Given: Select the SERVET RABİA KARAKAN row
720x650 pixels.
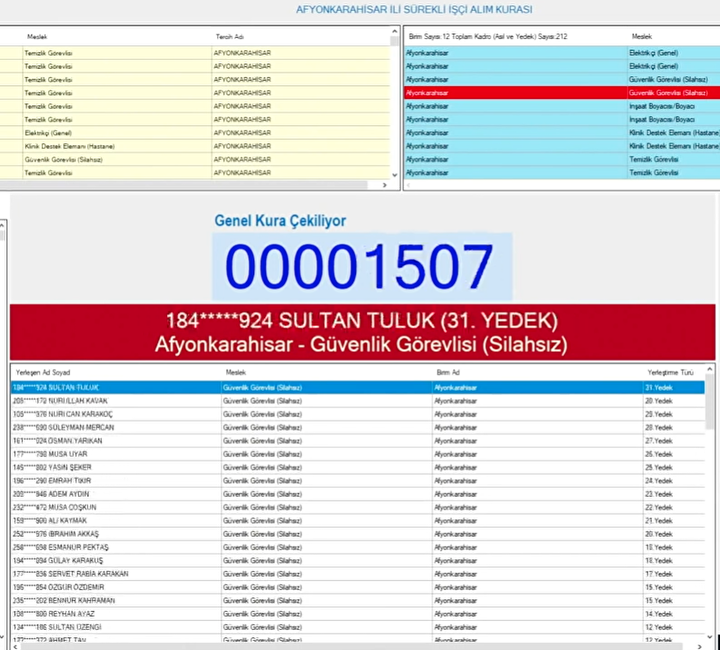Looking at the screenshot, I should click(x=358, y=574).
